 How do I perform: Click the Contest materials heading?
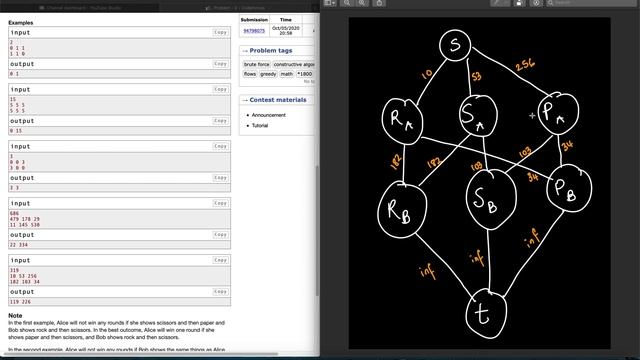coord(278,100)
